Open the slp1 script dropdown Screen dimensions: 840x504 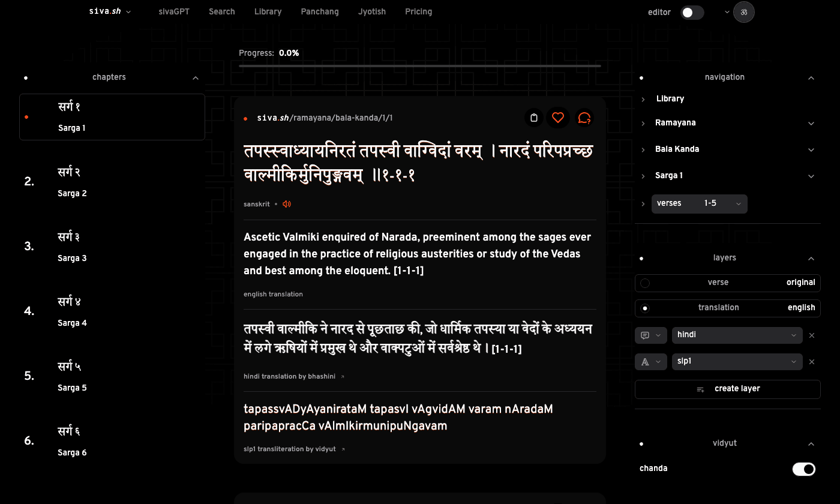point(737,362)
